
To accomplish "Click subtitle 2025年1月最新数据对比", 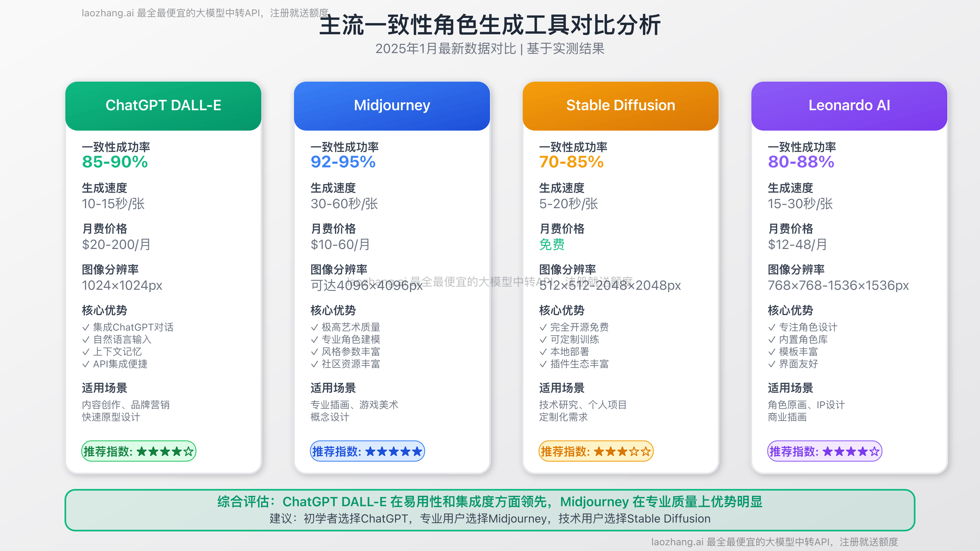I will point(445,49).
